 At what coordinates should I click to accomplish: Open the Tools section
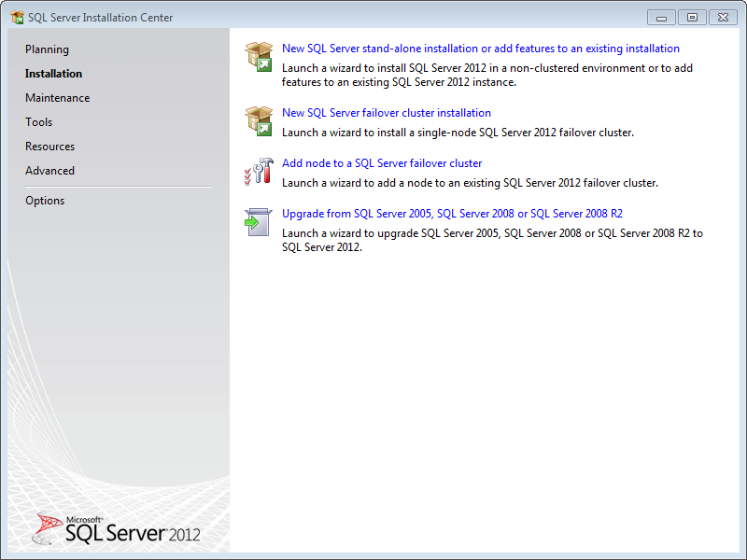(x=38, y=122)
